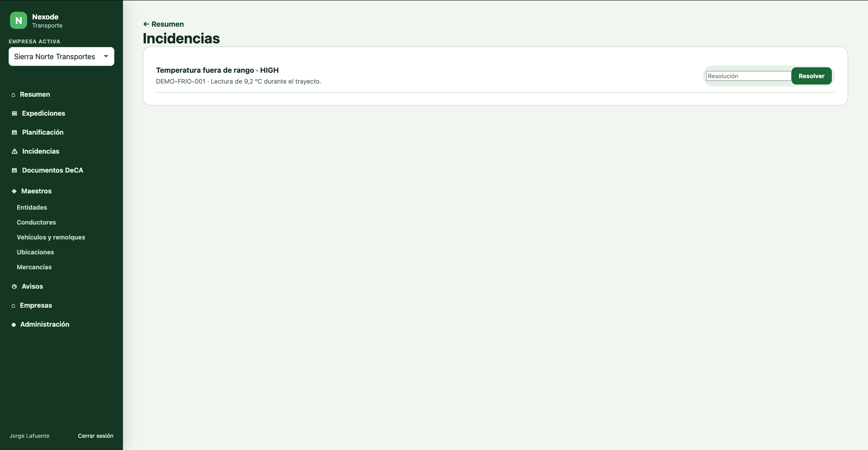868x450 pixels.
Task: Click the house icon beside Empresas
Action: pyautogui.click(x=14, y=305)
